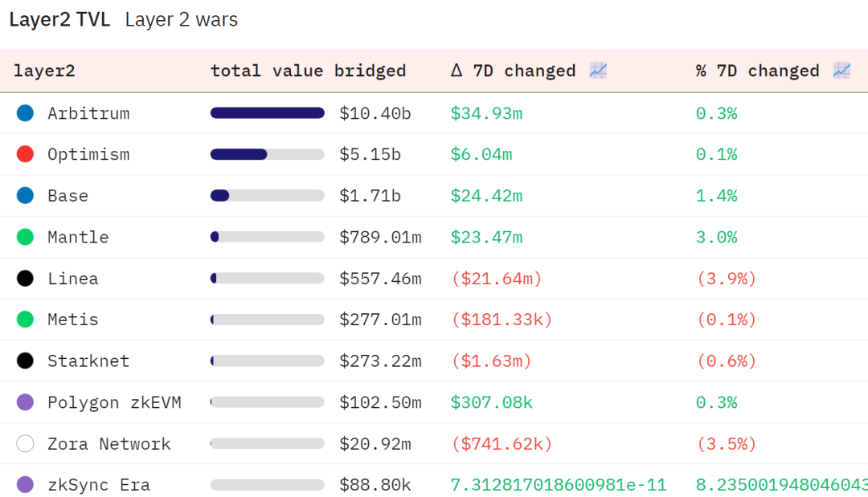The width and height of the screenshot is (868, 497).
Task: Click the chart icon beside % 7D changed
Action: click(841, 70)
